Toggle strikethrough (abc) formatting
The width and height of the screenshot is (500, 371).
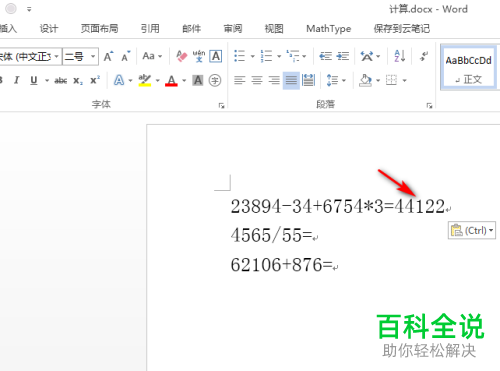(x=61, y=80)
